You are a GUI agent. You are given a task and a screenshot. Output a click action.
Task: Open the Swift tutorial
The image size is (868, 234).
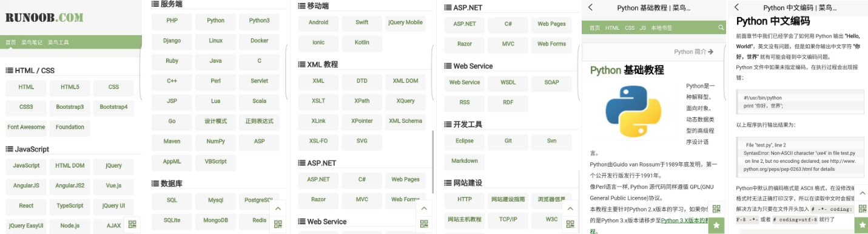(x=362, y=23)
